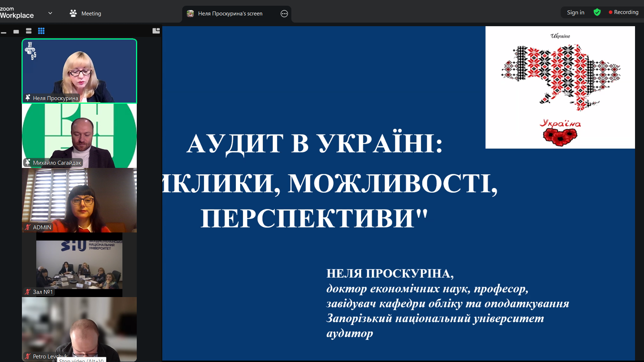
Task: Click the Sign in button
Action: click(575, 13)
